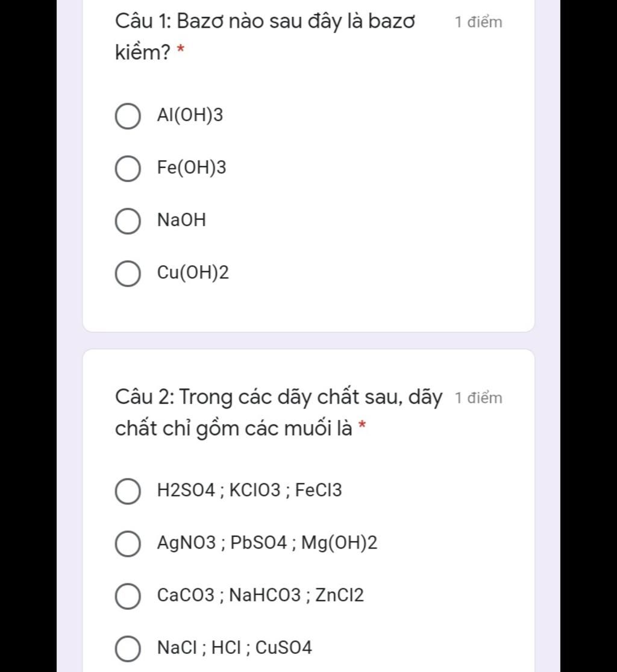This screenshot has height=672, width=617.
Task: Click the 'NaCl ; HCl ; CuSO4' label text
Action: 234,647
